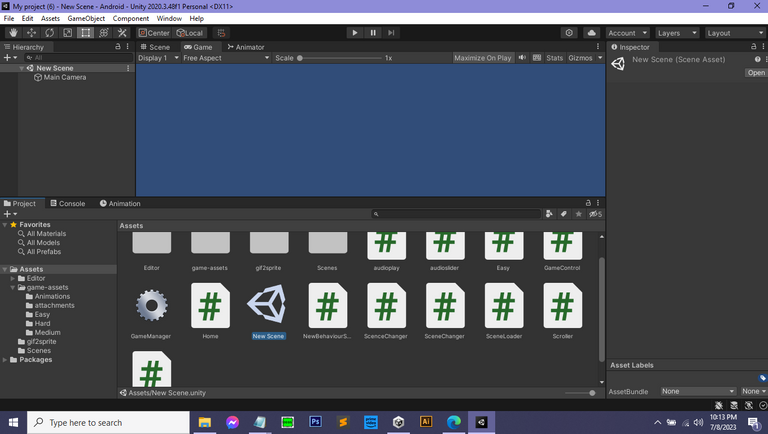768x434 pixels.
Task: Open the AssetBundle None dropdown
Action: pyautogui.click(x=697, y=391)
